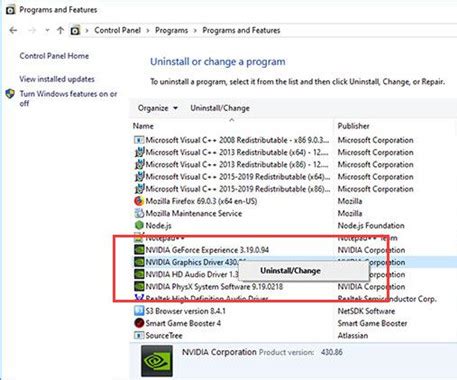Image resolution: width=457 pixels, height=380 pixels.
Task: Sort by the Publisher column header
Action: (353, 126)
